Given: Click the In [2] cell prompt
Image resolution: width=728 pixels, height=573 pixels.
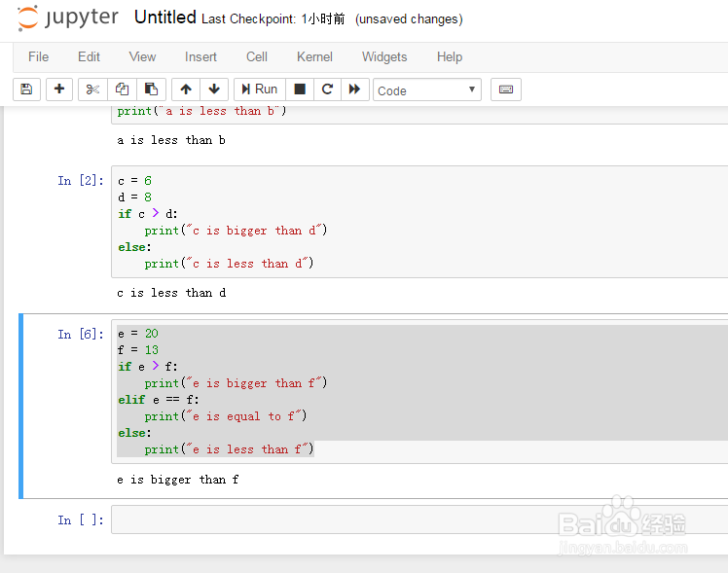Looking at the screenshot, I should click(81, 181).
